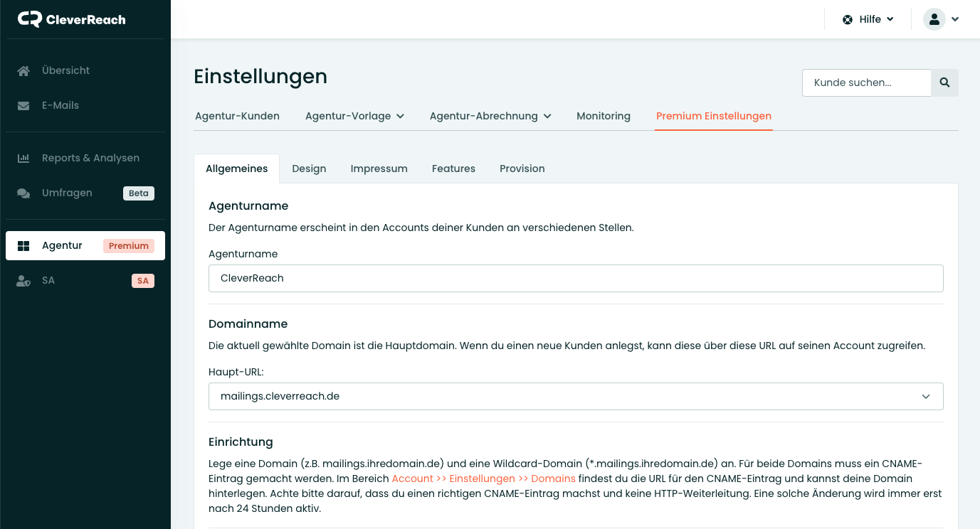Open the Agentur-Abrechnung dropdown chevron
Image resolution: width=980 pixels, height=529 pixels.
(x=547, y=116)
